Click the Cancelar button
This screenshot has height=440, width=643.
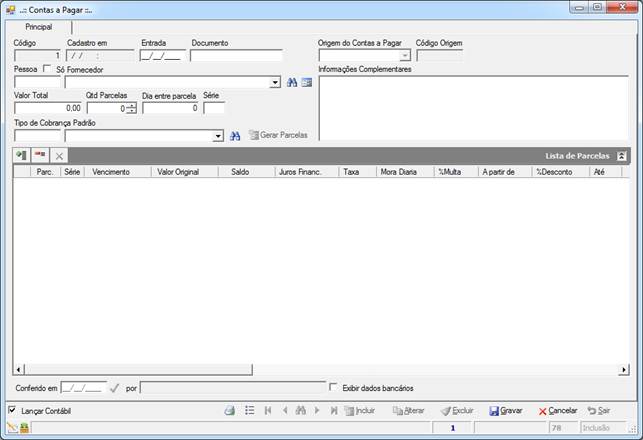coord(558,410)
